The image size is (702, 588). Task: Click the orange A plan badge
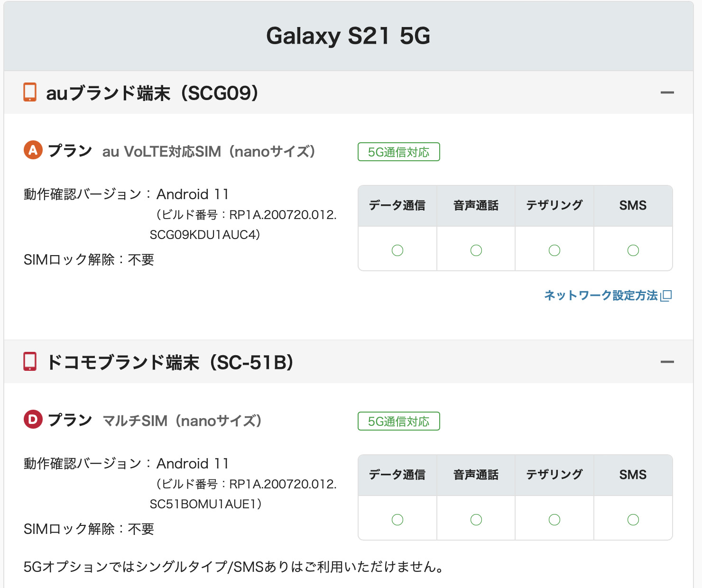click(x=33, y=150)
